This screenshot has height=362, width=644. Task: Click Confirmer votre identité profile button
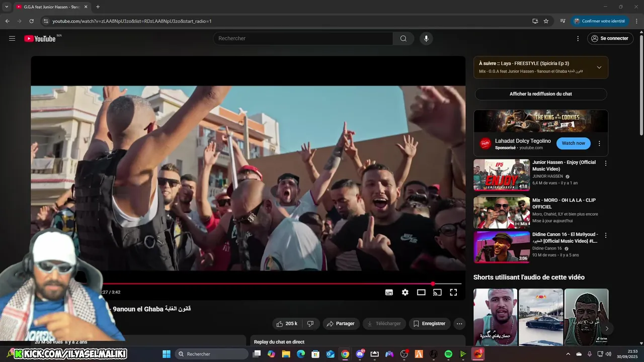coord(599,21)
